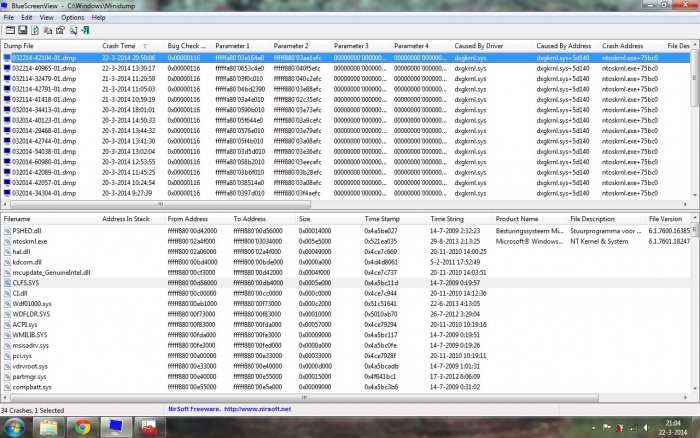Click the Copy Selected Items toolbar icon
Screen dimensions: 700x438
click(47, 31)
